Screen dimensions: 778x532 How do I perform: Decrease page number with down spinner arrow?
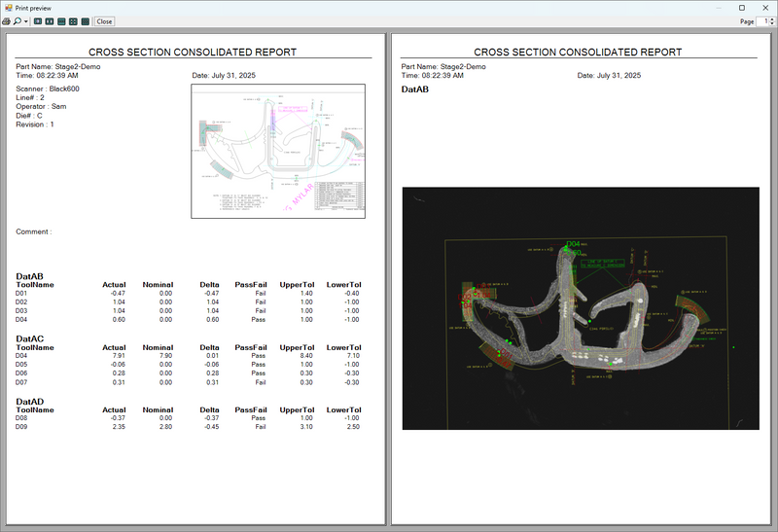pyautogui.click(x=771, y=23)
